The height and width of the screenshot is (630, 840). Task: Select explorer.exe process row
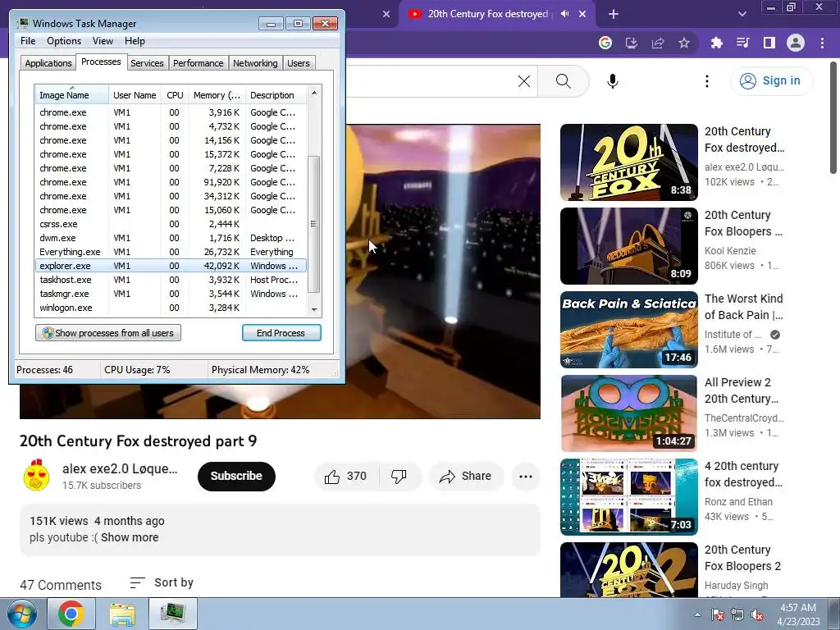point(171,266)
